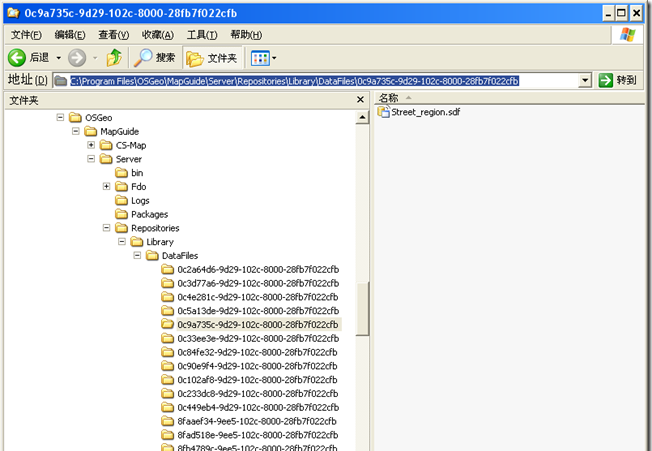This screenshot has height=451, width=652.
Task: Click the title bar folder icon
Action: click(x=13, y=13)
